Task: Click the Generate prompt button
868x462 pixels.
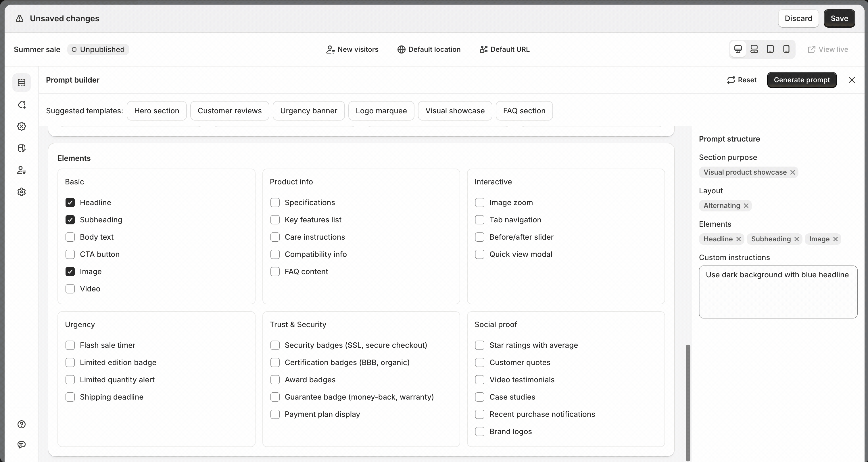Action: tap(802, 80)
